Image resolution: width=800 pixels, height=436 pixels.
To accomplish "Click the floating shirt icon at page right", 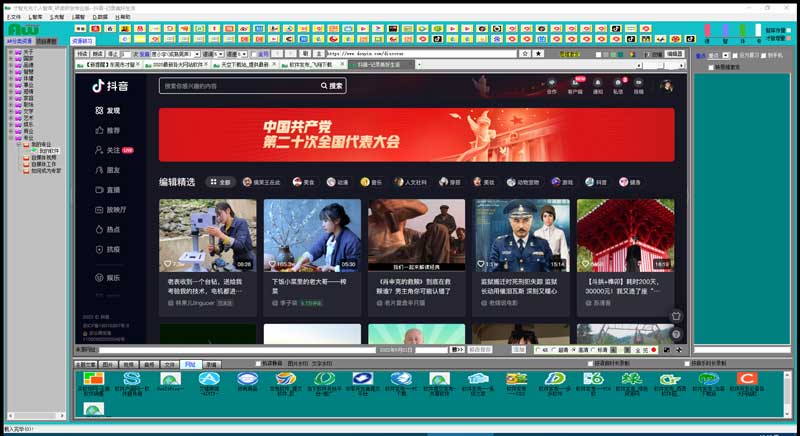I will pos(676,316).
